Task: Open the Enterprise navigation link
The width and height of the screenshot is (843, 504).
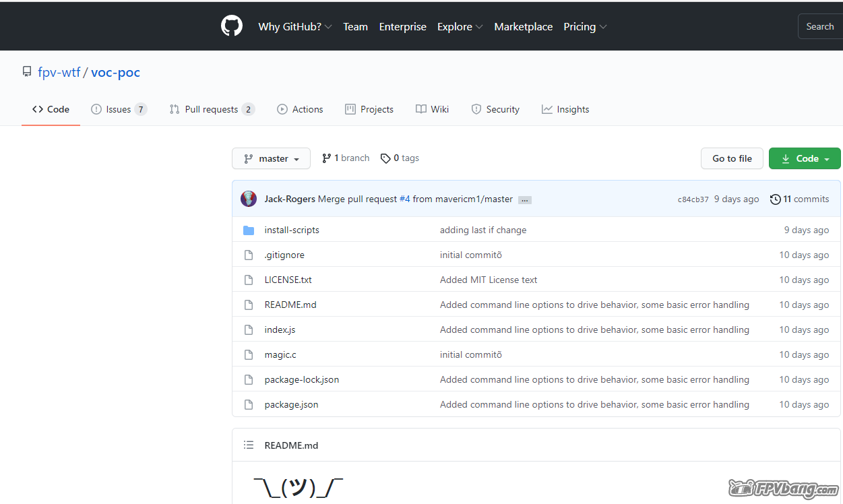Action: [403, 27]
